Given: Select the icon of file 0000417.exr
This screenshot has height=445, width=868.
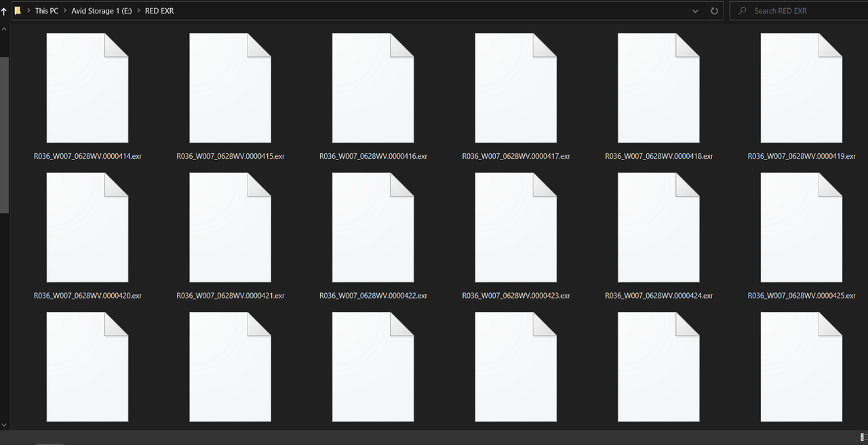Looking at the screenshot, I should [x=516, y=88].
